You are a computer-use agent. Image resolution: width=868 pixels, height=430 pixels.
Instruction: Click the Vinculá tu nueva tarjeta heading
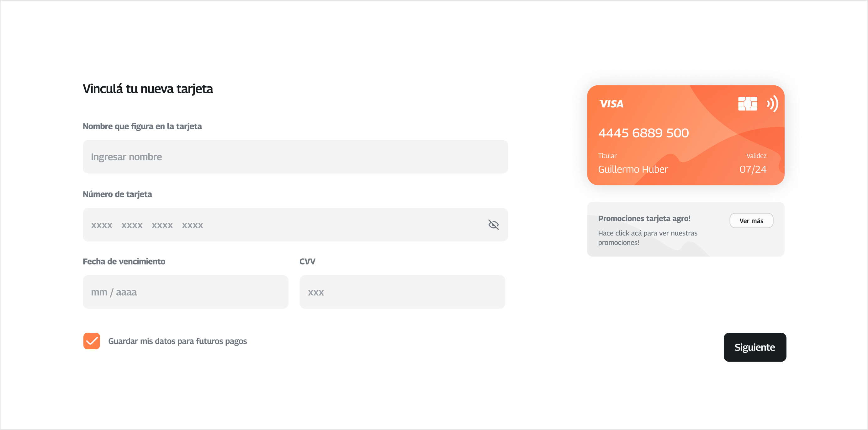click(x=148, y=89)
